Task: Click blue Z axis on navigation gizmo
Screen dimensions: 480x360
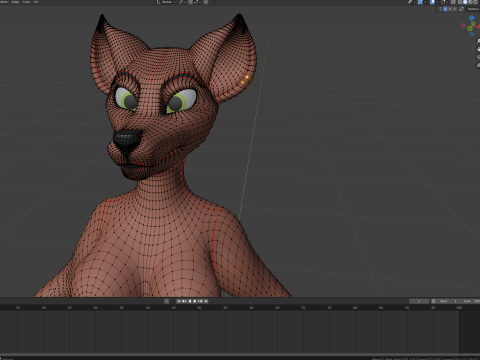Action: (472, 17)
